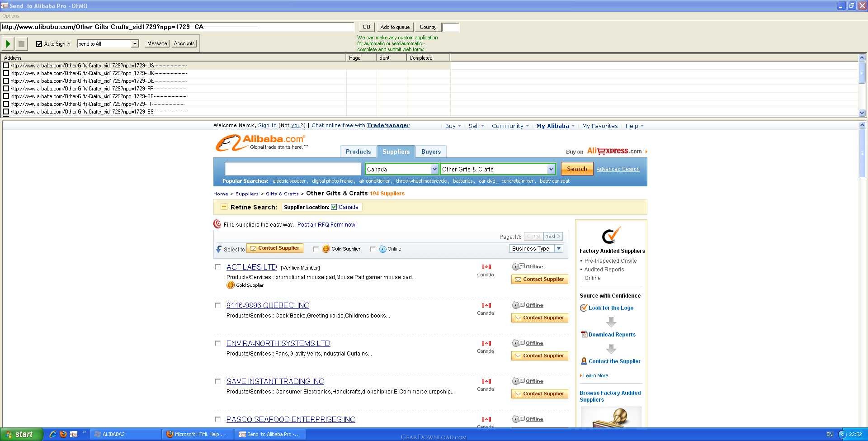Viewport: 868px width, 441px height.
Task: Click the Canada flag icon for ACT LABS LTD
Action: coord(486,267)
